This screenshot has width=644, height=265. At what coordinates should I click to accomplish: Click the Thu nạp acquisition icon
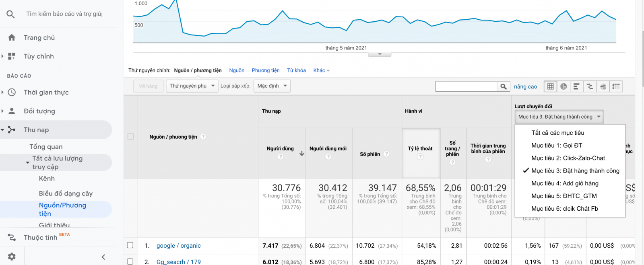(x=12, y=130)
